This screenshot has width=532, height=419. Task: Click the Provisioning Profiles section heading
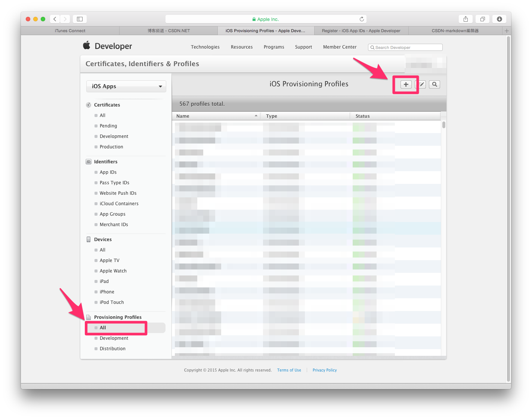click(x=118, y=317)
